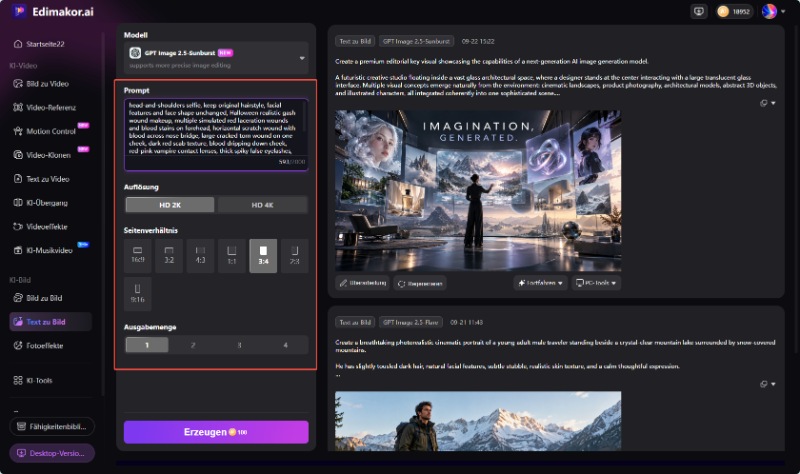This screenshot has height=474, width=800.
Task: Click the Erzeugen button
Action: tap(216, 432)
